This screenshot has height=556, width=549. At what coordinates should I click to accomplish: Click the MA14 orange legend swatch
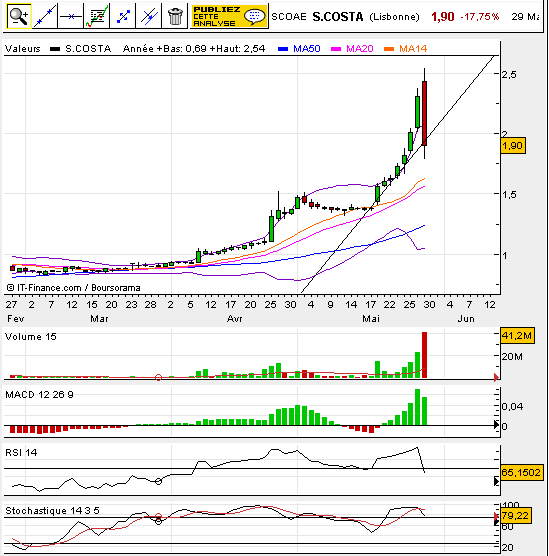tap(389, 49)
